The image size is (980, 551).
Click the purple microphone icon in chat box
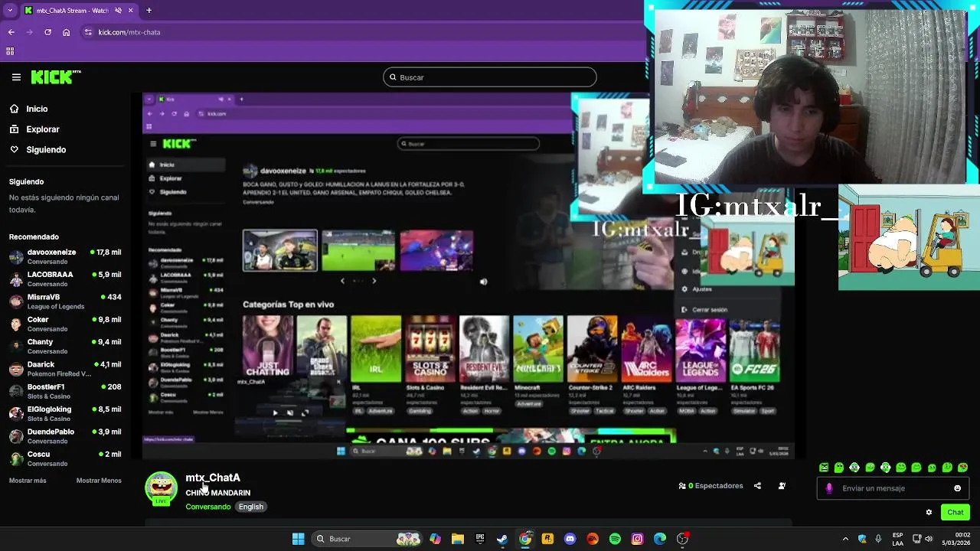pos(829,488)
